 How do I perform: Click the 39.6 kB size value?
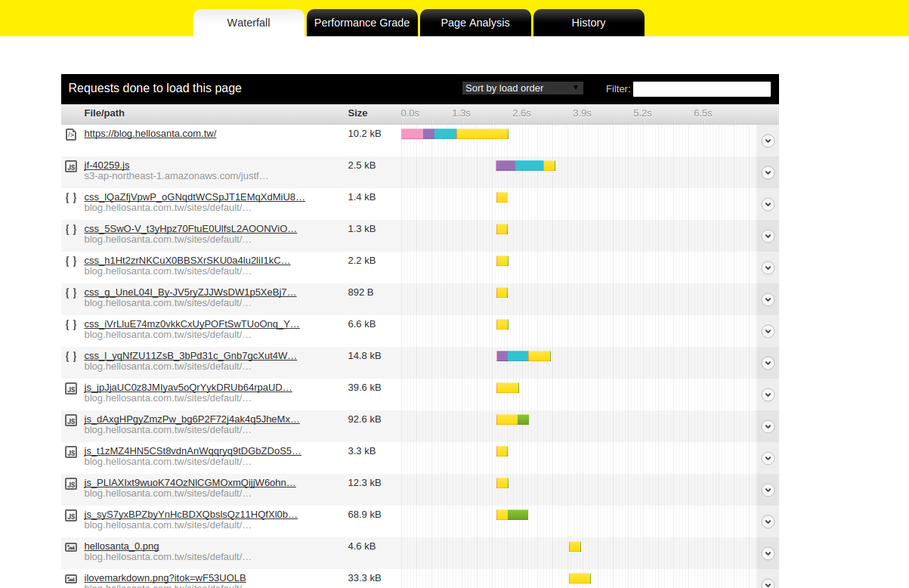click(364, 388)
